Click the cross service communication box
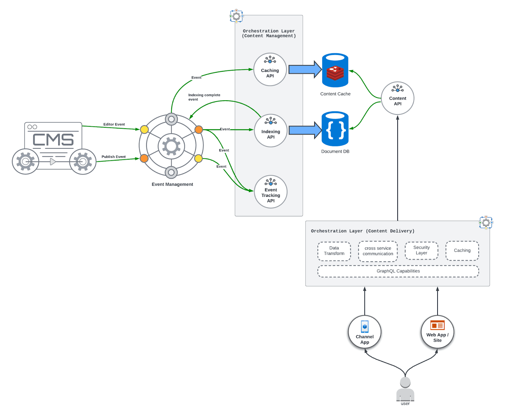Screen dimensions: 511x420 (378, 251)
